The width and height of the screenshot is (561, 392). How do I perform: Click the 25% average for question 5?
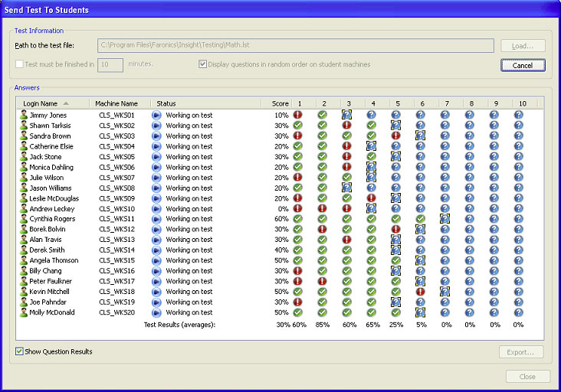tap(396, 325)
